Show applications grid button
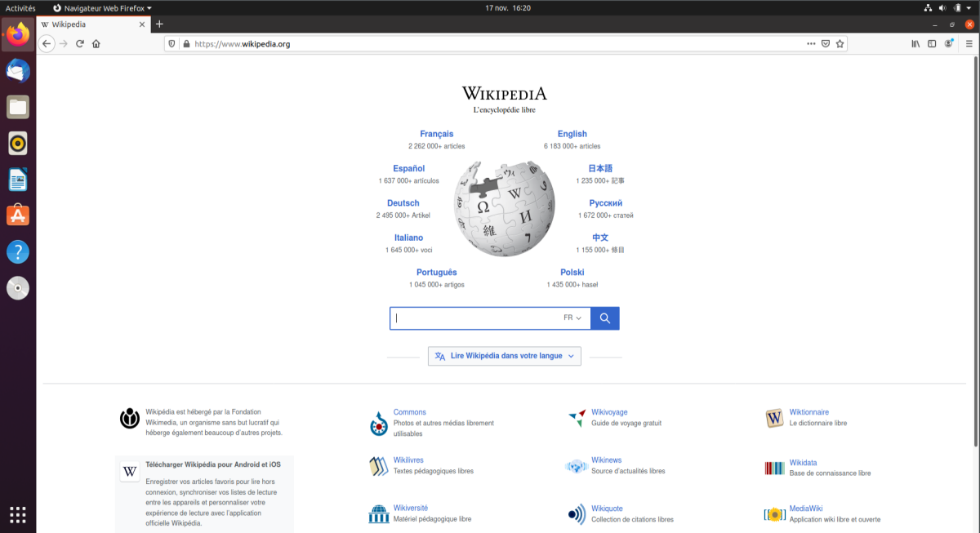Screen dimensions: 980x533 (x=18, y=514)
